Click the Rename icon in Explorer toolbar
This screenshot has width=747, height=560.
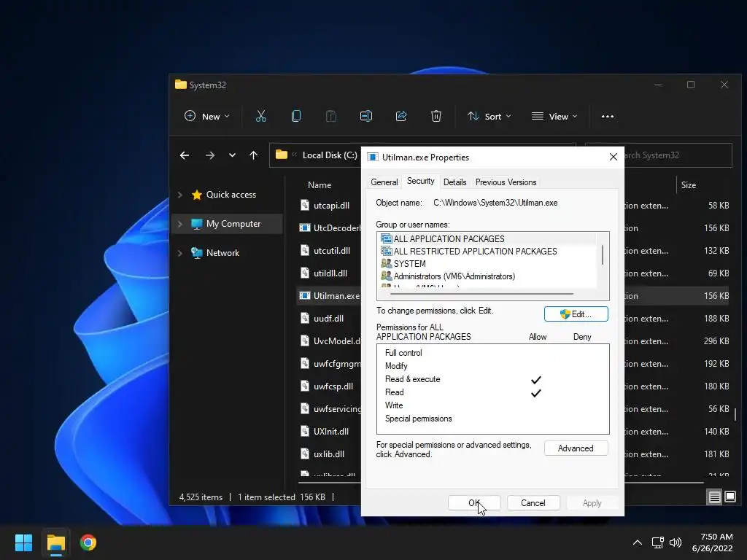point(366,116)
